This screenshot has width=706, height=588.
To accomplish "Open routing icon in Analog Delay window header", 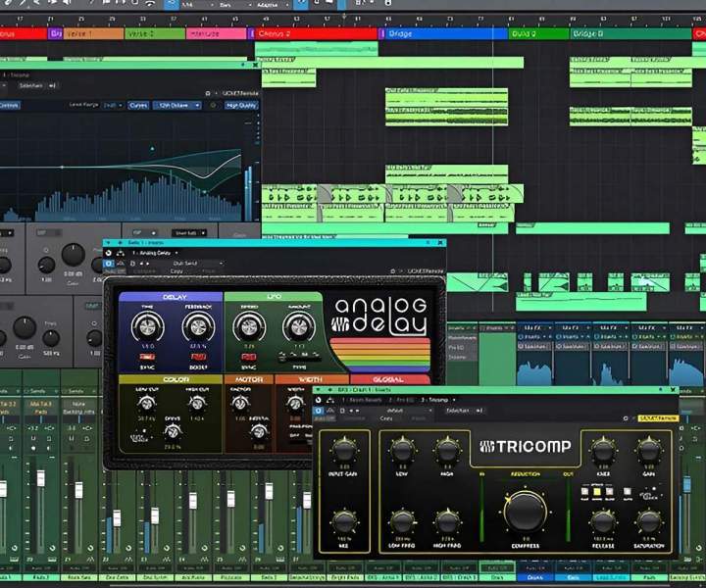I will [x=121, y=253].
